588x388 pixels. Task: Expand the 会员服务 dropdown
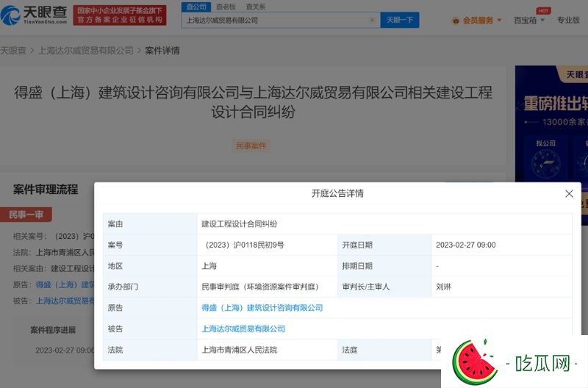tap(500, 21)
